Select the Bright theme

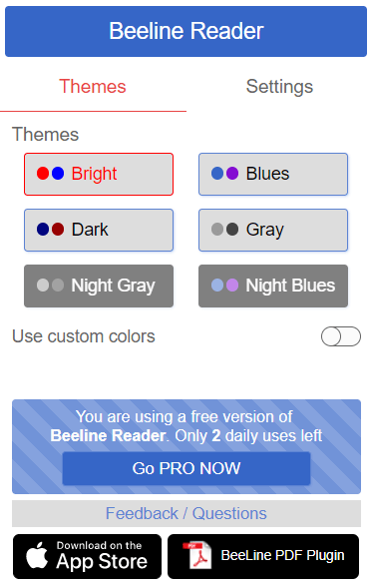point(99,174)
